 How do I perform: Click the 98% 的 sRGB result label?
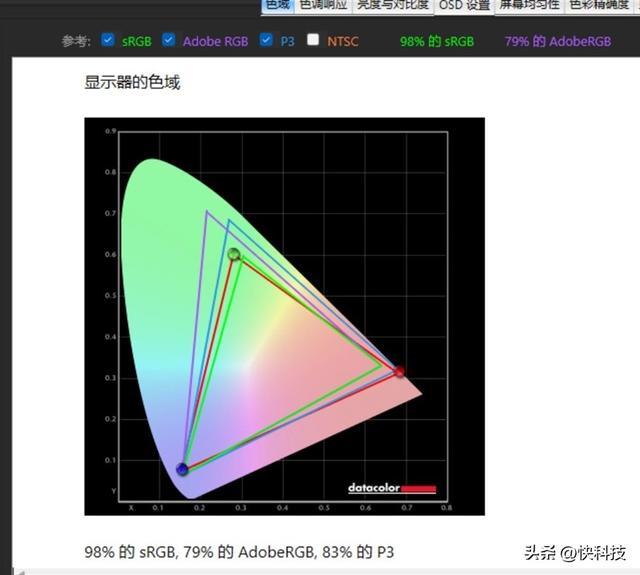(437, 41)
